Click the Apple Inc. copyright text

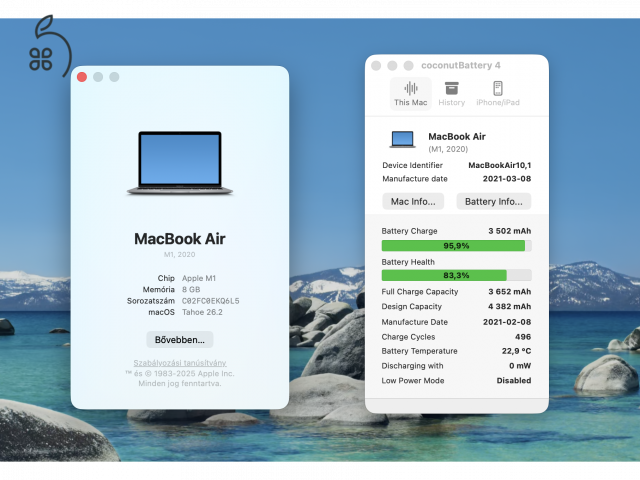click(x=180, y=373)
